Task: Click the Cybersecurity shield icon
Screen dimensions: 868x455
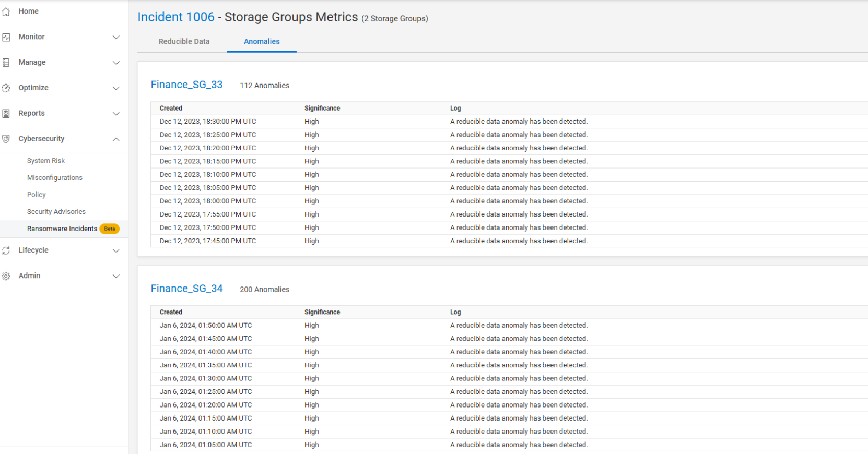Action: click(x=6, y=139)
